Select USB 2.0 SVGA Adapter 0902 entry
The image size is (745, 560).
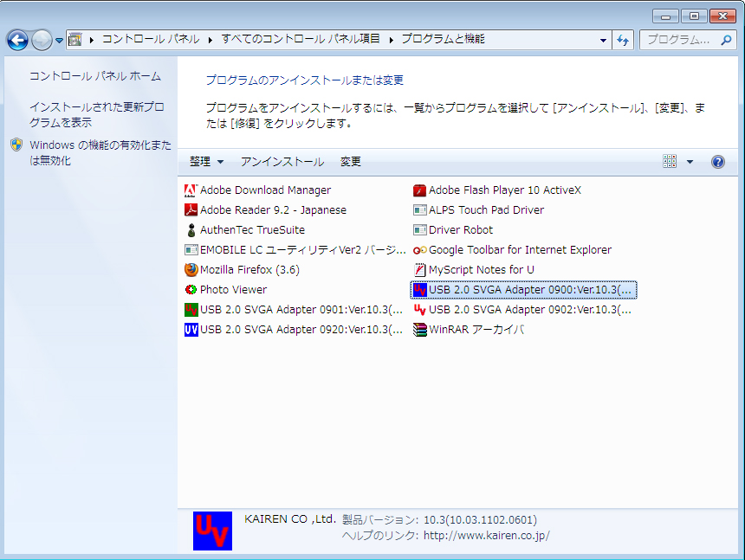(522, 309)
